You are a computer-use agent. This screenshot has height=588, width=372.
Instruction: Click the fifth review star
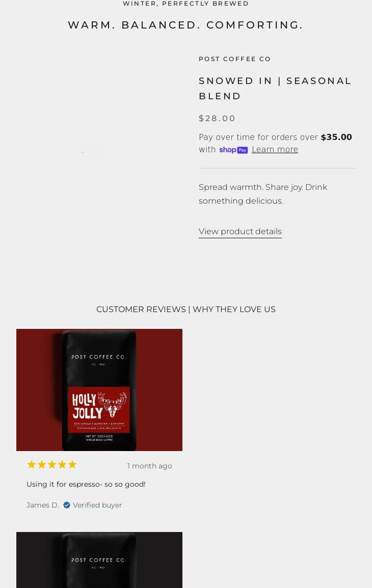pyautogui.click(x=72, y=465)
